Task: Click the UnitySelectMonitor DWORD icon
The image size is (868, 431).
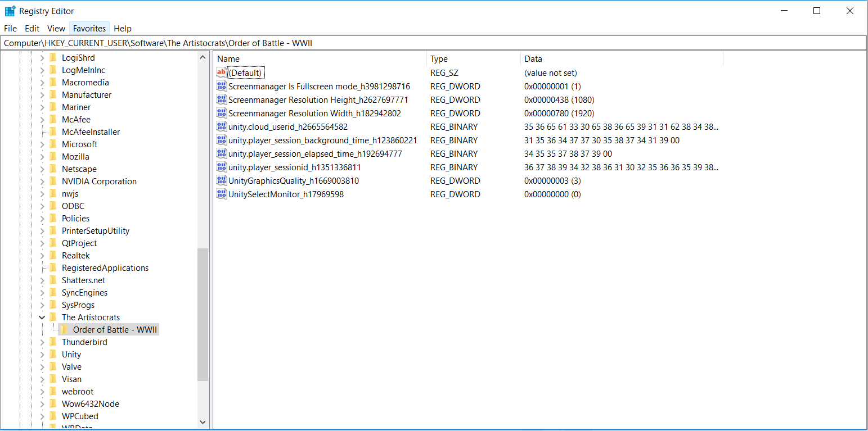Action: pyautogui.click(x=221, y=194)
